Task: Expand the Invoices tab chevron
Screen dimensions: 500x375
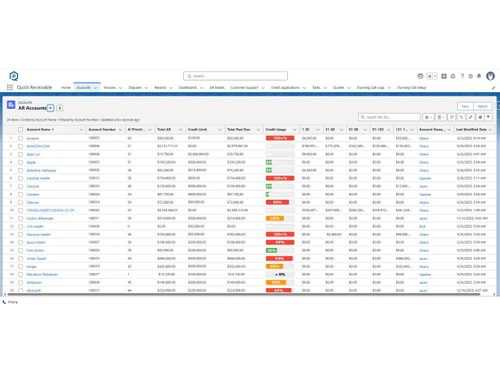Action: tap(120, 88)
